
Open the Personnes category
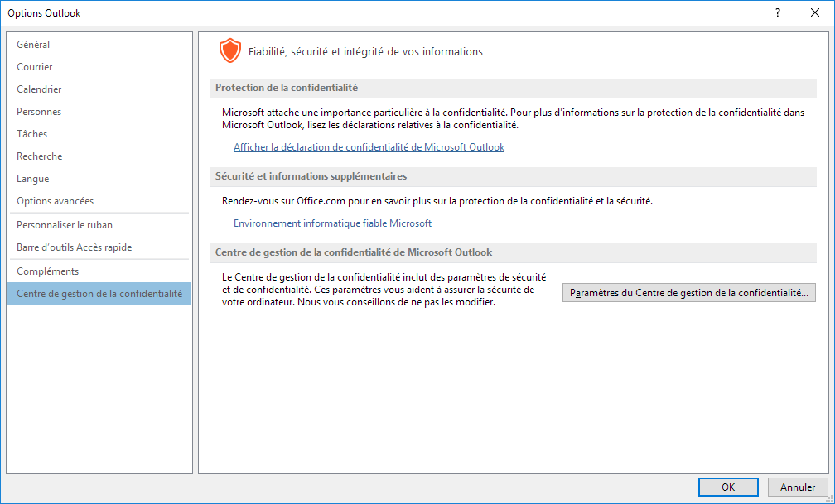[99, 112]
